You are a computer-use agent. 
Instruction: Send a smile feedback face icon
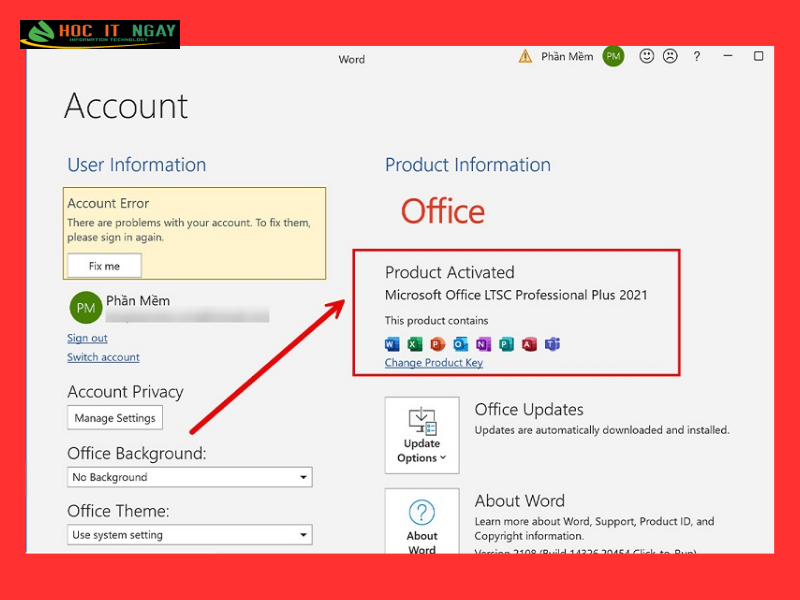pyautogui.click(x=646, y=56)
